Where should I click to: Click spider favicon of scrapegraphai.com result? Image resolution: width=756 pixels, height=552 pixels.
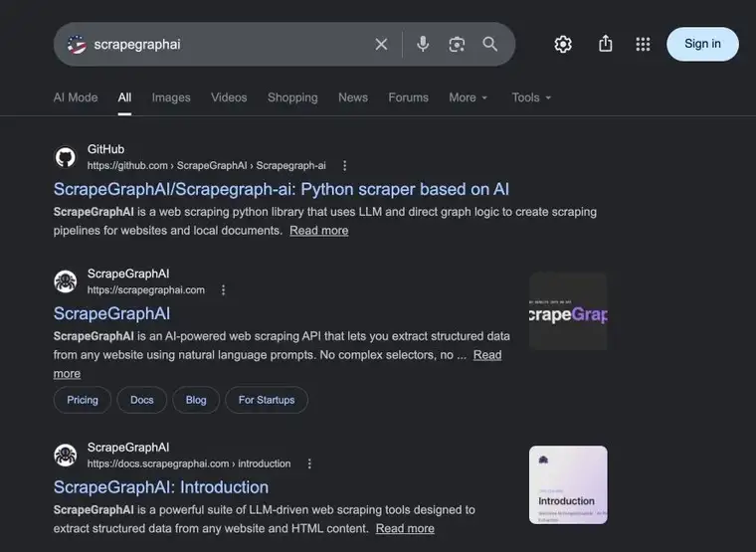click(65, 281)
